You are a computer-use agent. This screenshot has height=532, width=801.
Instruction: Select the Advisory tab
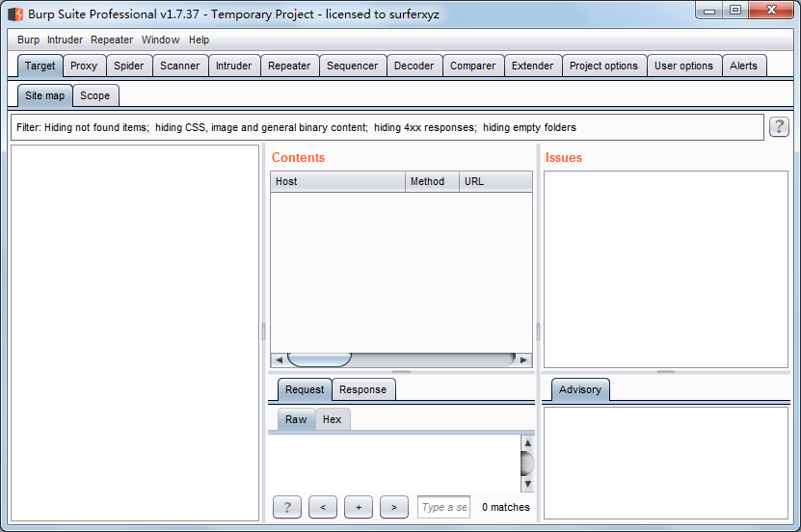point(580,389)
